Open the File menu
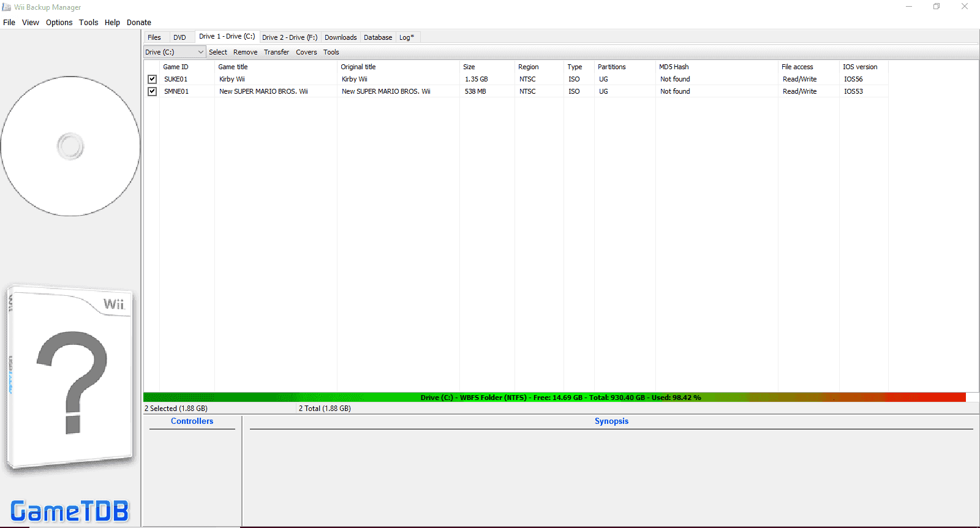980x528 pixels. [9, 23]
